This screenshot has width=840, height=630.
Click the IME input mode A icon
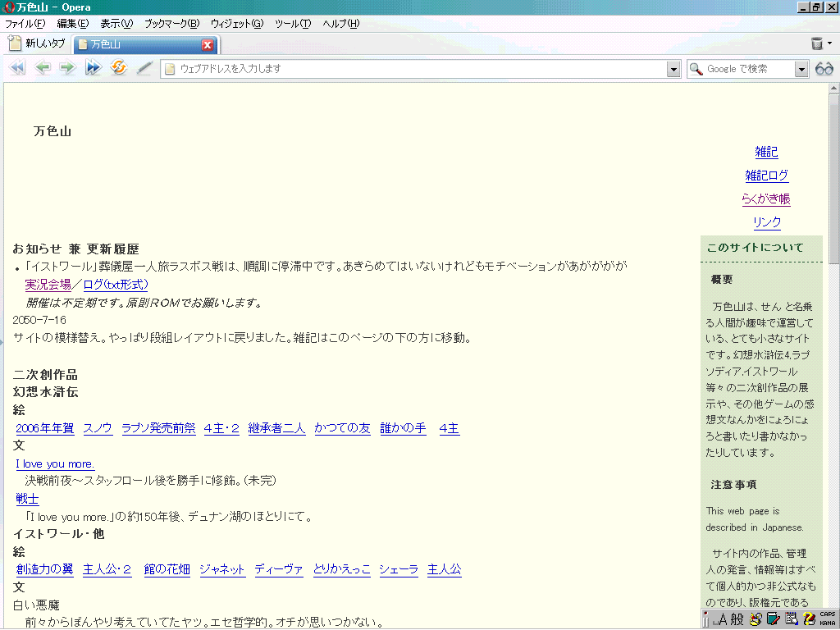pyautogui.click(x=722, y=619)
